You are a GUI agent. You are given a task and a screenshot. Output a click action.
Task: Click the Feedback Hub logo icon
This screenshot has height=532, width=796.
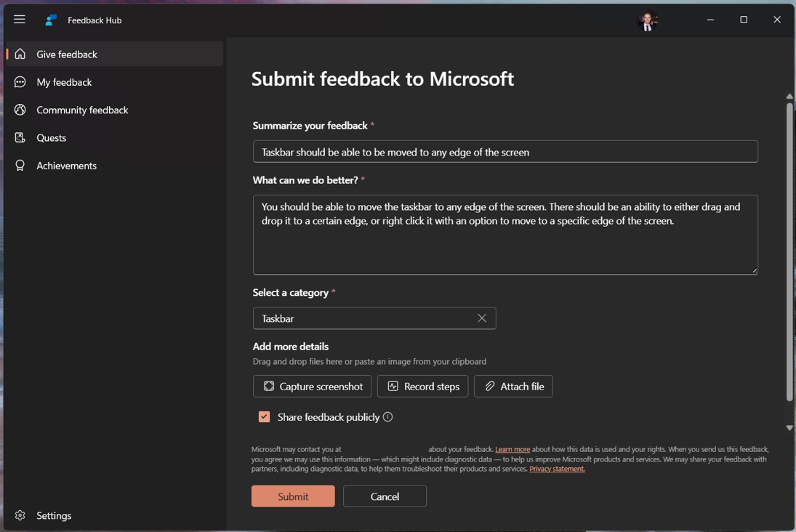[x=50, y=20]
